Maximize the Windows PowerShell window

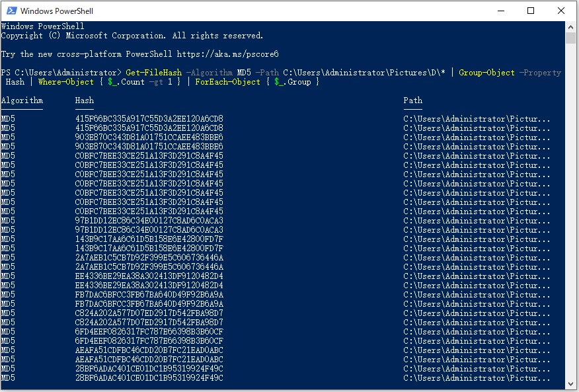click(x=531, y=11)
